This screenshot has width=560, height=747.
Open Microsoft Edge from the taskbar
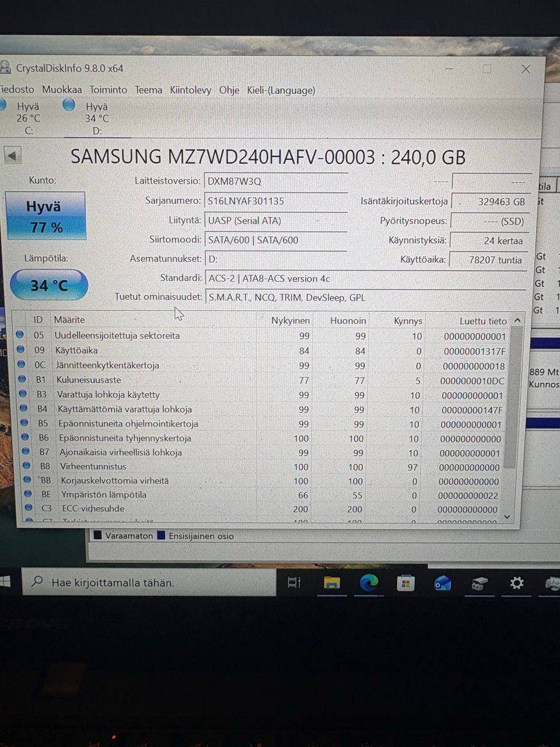[x=369, y=582]
